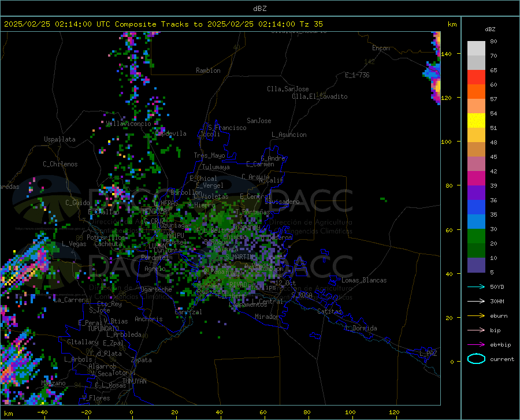Click the Villavicencio map label
The image size is (520, 420).
[129, 124]
